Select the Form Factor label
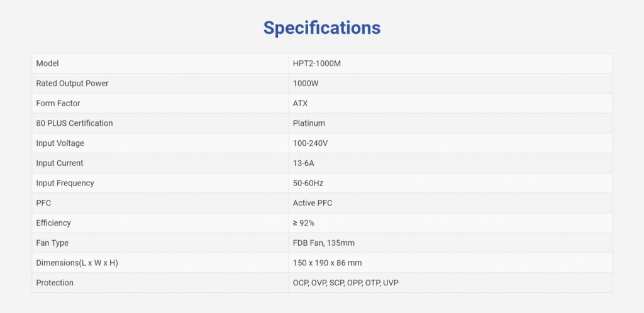The image size is (644, 313). click(x=58, y=103)
